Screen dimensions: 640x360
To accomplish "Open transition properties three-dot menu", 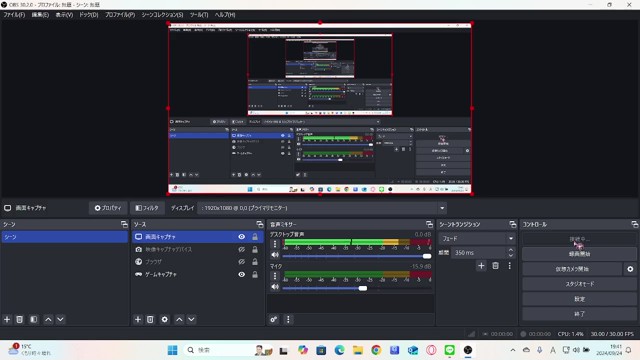I will click(x=509, y=266).
